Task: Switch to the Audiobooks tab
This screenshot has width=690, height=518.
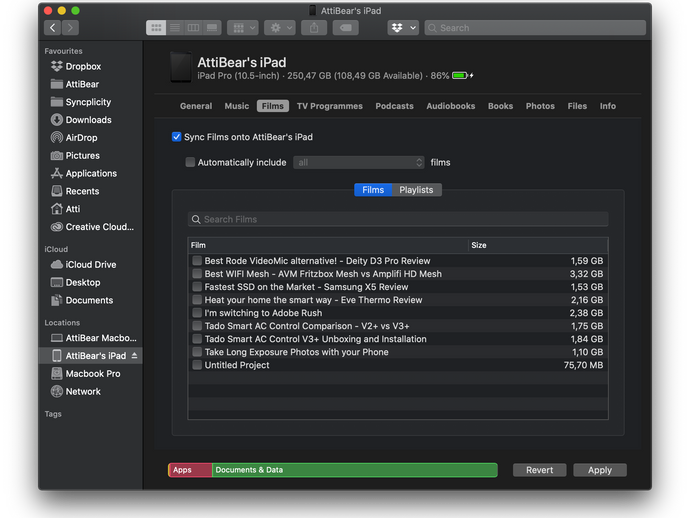Action: (x=451, y=106)
